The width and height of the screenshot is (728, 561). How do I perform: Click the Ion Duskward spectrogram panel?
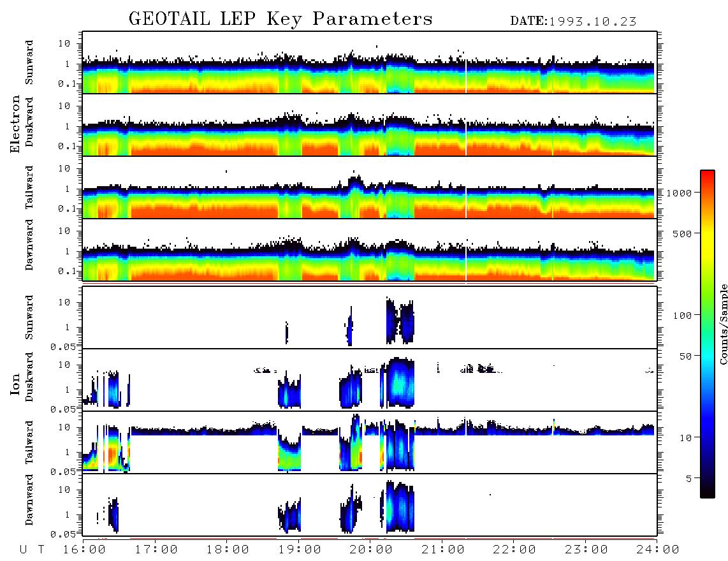370,380
